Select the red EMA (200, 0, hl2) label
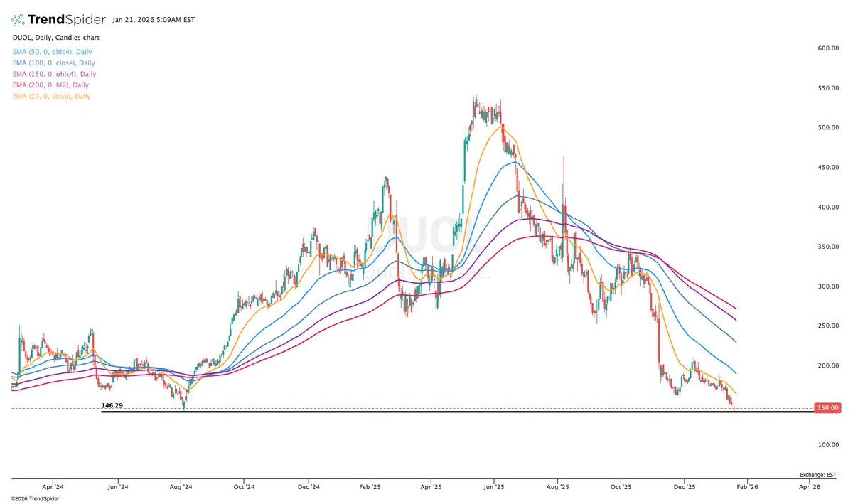The image size is (853, 504). [x=49, y=85]
